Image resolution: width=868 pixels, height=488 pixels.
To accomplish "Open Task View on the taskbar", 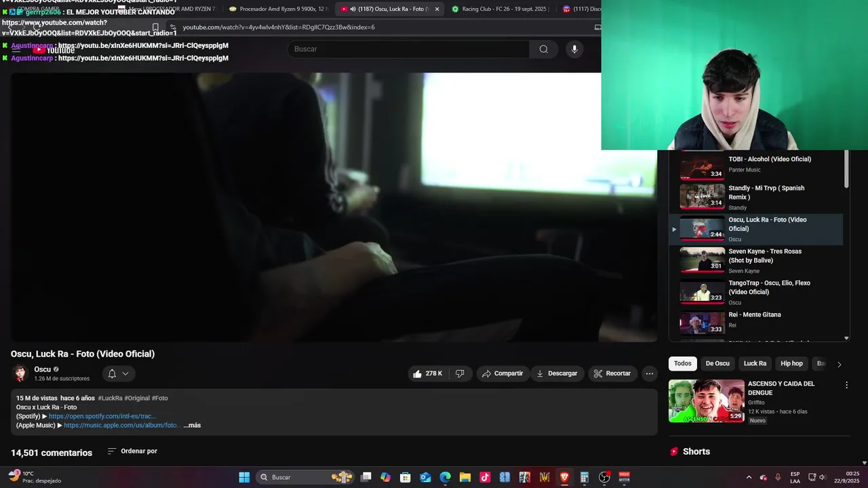I will pyautogui.click(x=366, y=477).
